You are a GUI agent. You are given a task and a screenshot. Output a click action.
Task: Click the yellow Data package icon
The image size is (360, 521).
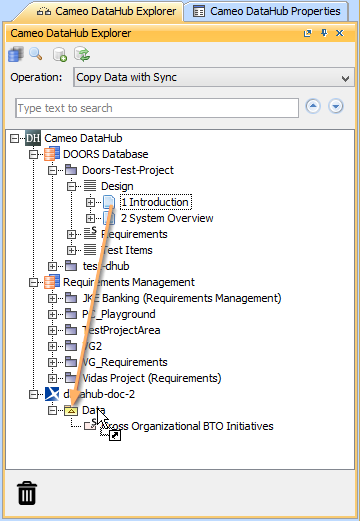71,411
